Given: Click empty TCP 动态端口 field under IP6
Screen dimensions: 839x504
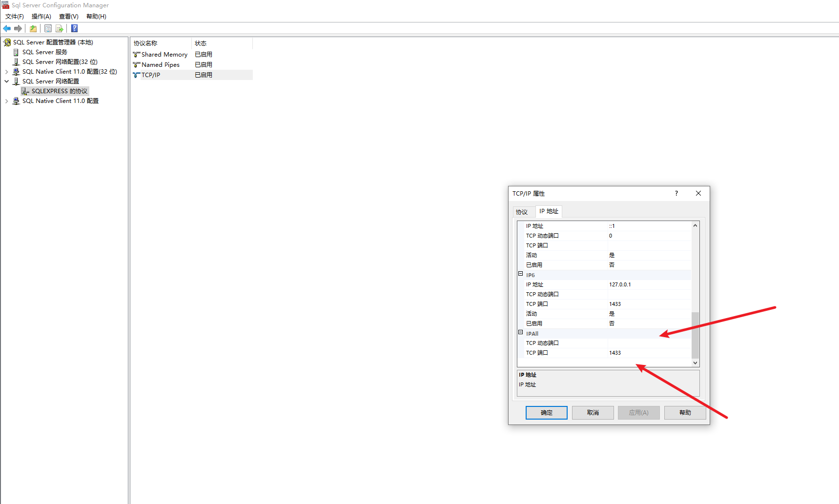Looking at the screenshot, I should (x=650, y=294).
